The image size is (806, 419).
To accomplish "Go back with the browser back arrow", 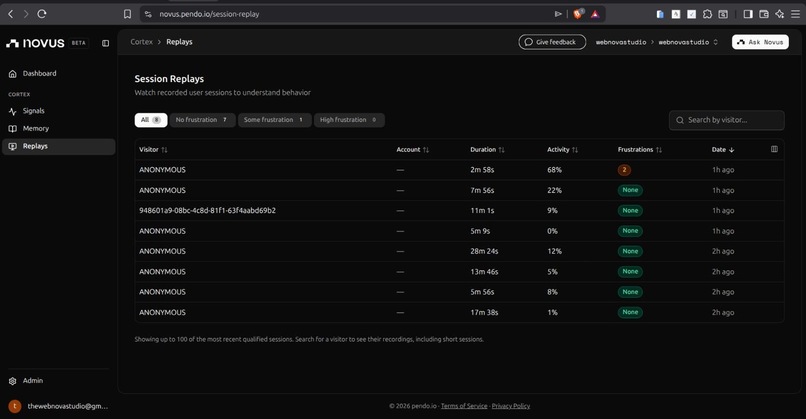I will pos(10,14).
